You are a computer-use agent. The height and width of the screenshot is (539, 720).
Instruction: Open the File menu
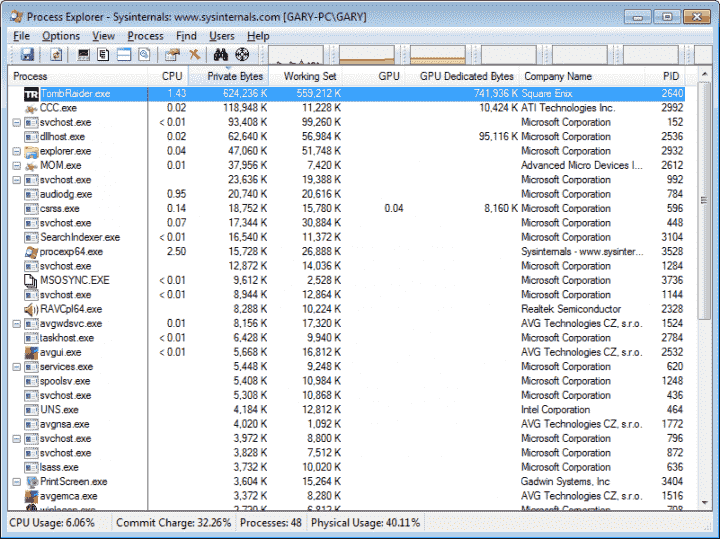point(21,36)
